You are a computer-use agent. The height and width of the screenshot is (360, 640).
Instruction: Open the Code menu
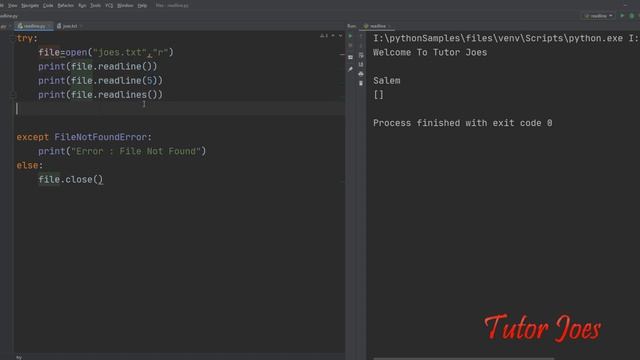48,5
